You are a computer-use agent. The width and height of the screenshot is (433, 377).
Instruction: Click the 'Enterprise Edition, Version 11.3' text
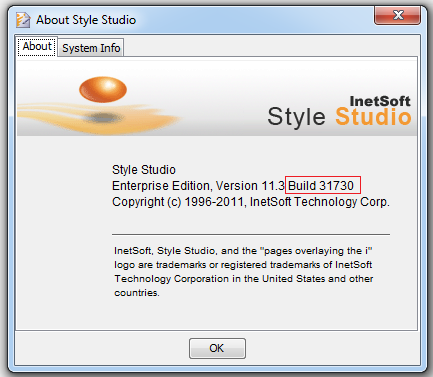tap(198, 186)
